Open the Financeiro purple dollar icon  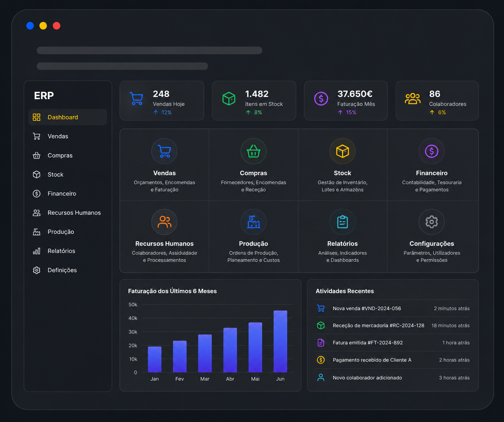[x=432, y=151]
